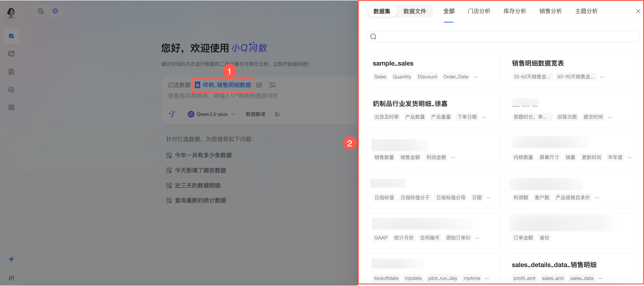This screenshot has height=286, width=644.
Task: Click ellipsis on the 销售明细数据宽表 card
Action: click(x=602, y=77)
